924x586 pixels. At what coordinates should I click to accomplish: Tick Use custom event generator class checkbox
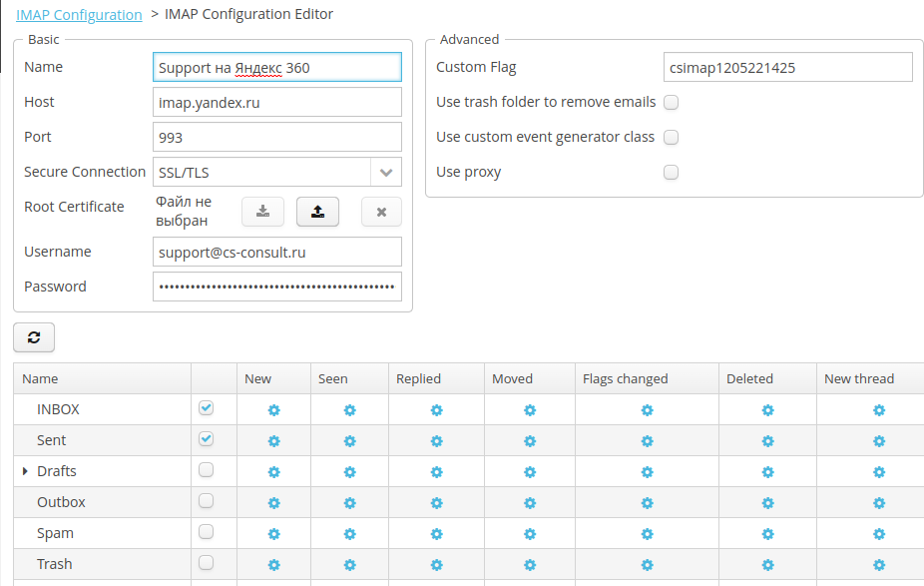coord(672,137)
